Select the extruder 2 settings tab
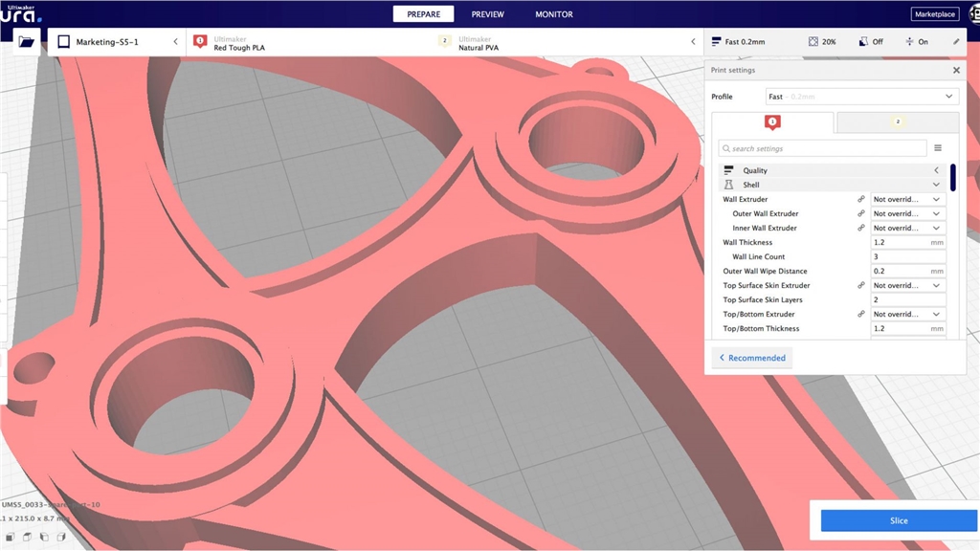 click(897, 122)
